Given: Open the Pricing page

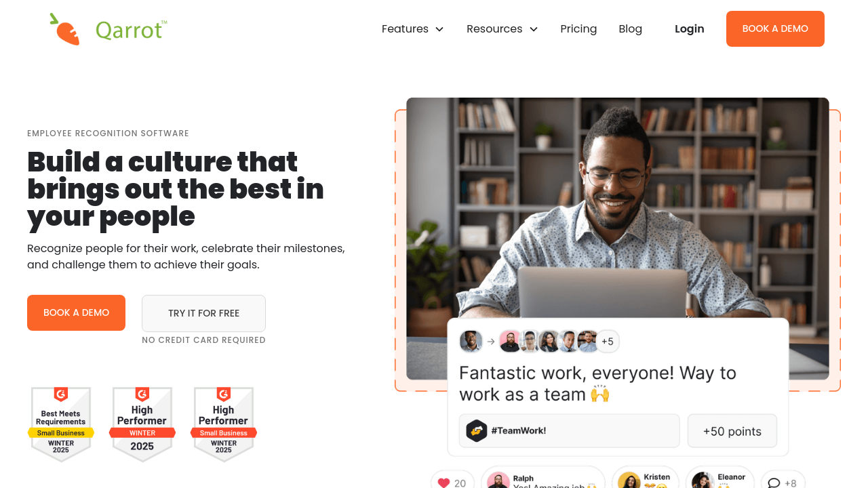Looking at the screenshot, I should pyautogui.click(x=578, y=28).
